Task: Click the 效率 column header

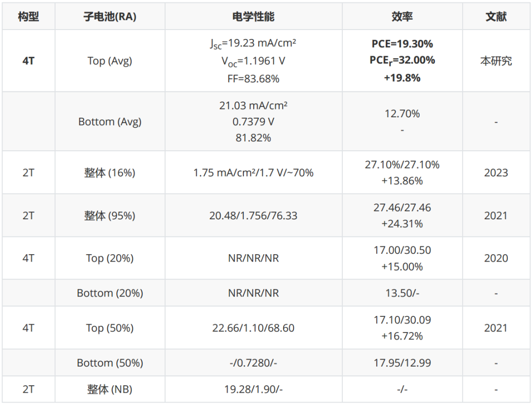Action: [402, 16]
